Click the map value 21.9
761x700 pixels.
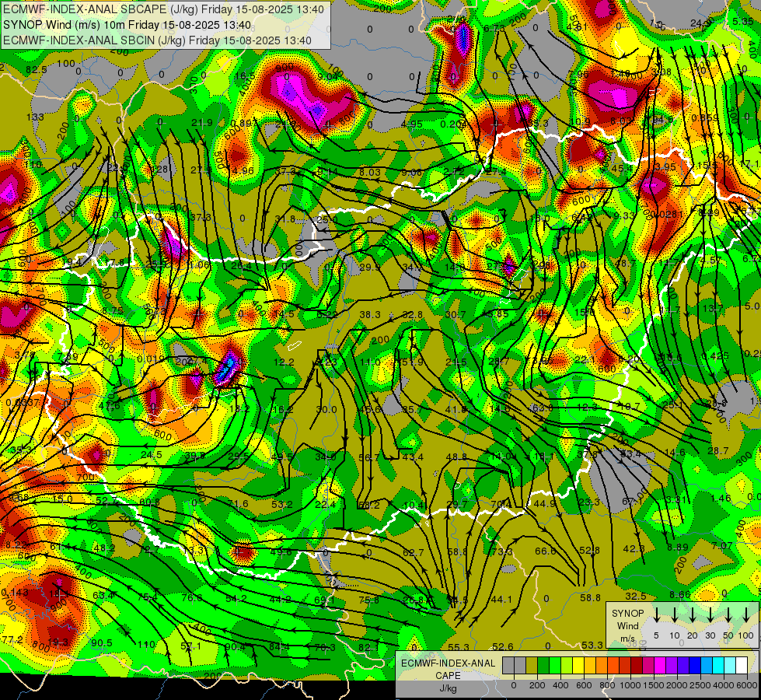tap(201, 123)
